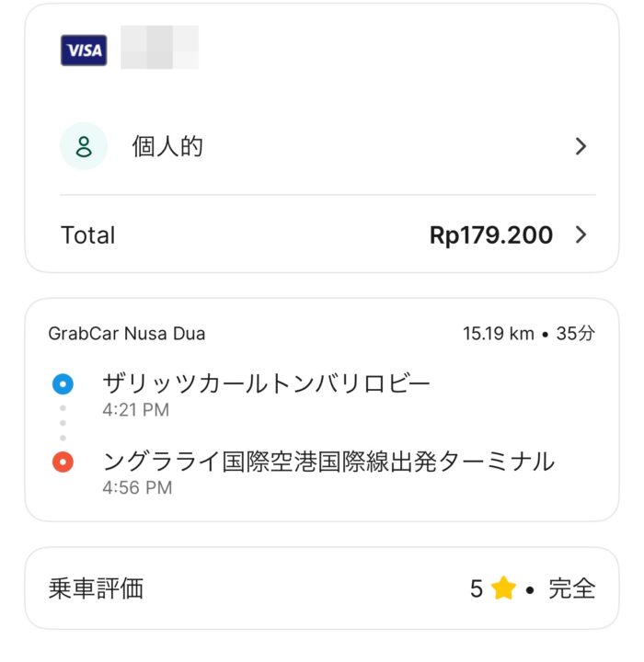Image resolution: width=644 pixels, height=662 pixels.
Task: Click the VISA card logo
Action: (84, 51)
